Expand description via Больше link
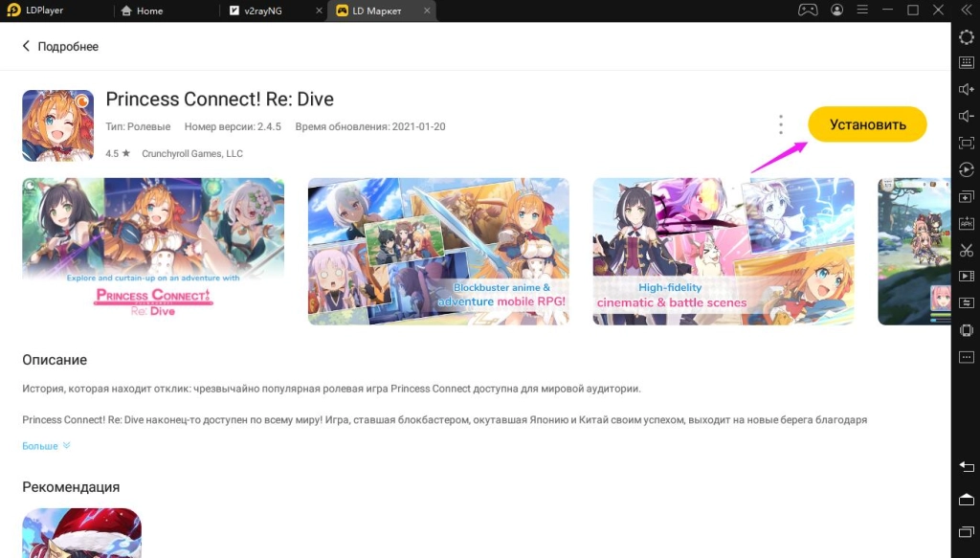 click(x=40, y=445)
